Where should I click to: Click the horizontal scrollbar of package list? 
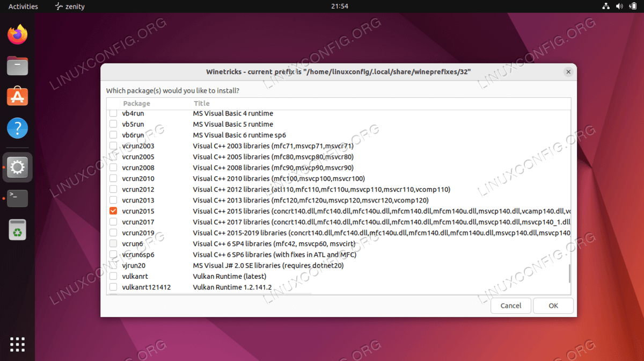pos(209,294)
